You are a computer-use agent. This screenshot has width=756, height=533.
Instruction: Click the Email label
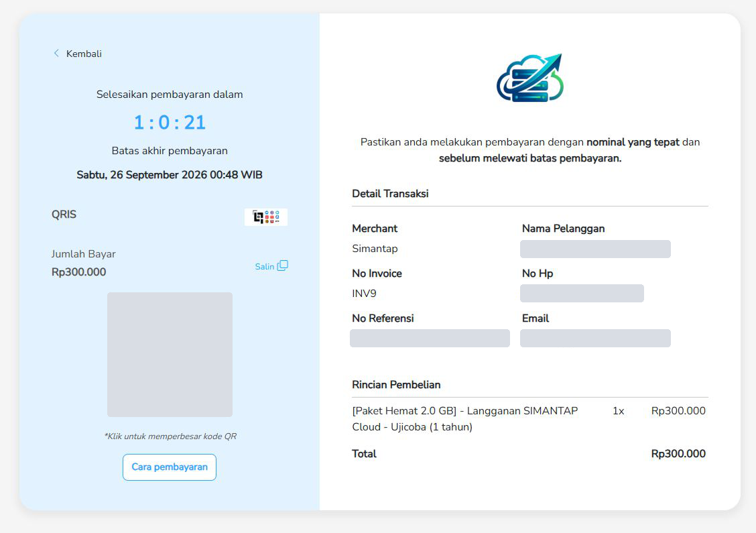[535, 318]
